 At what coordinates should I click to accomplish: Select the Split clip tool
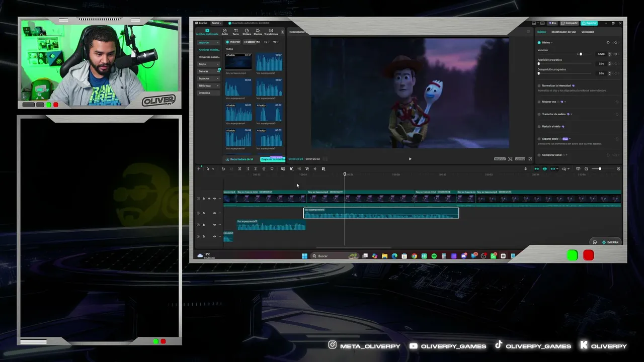[239, 169]
